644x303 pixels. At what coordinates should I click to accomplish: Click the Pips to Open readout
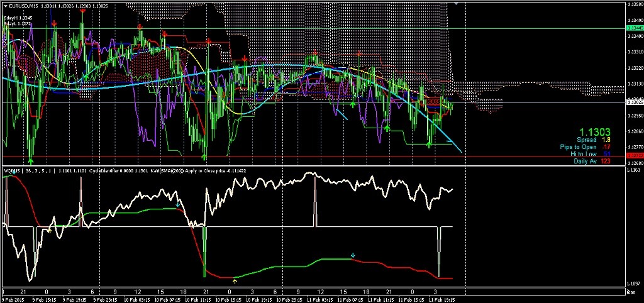point(589,146)
